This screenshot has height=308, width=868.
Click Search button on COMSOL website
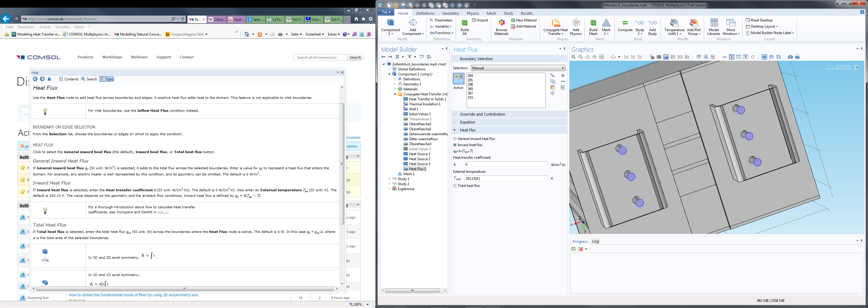(x=355, y=57)
